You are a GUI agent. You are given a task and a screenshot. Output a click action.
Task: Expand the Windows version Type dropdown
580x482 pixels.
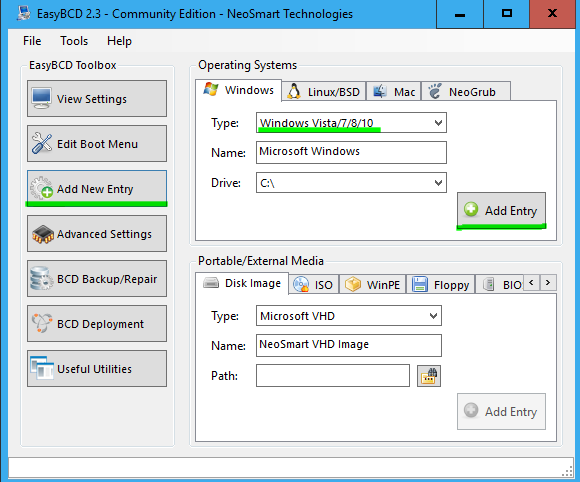[351, 122]
